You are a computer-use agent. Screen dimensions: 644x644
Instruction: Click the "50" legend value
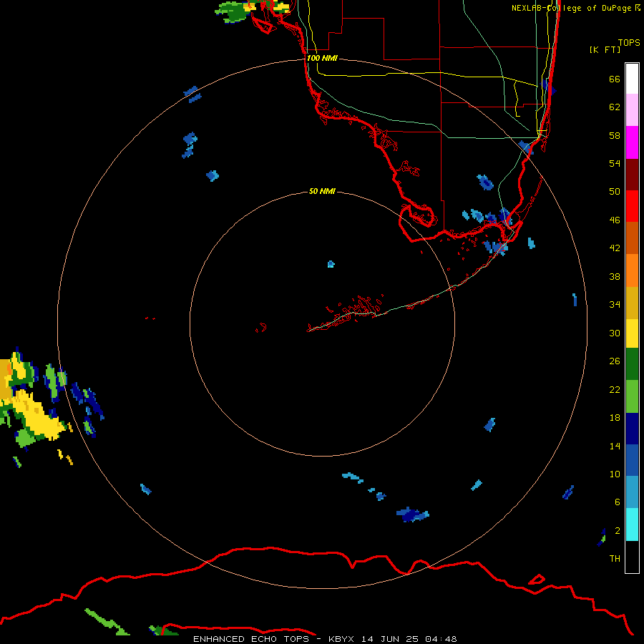point(615,192)
